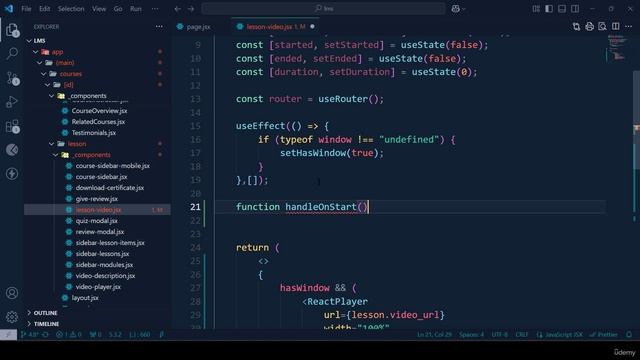Collapse the courses folder
Viewport: 640px width, 360px height.
tap(70, 74)
